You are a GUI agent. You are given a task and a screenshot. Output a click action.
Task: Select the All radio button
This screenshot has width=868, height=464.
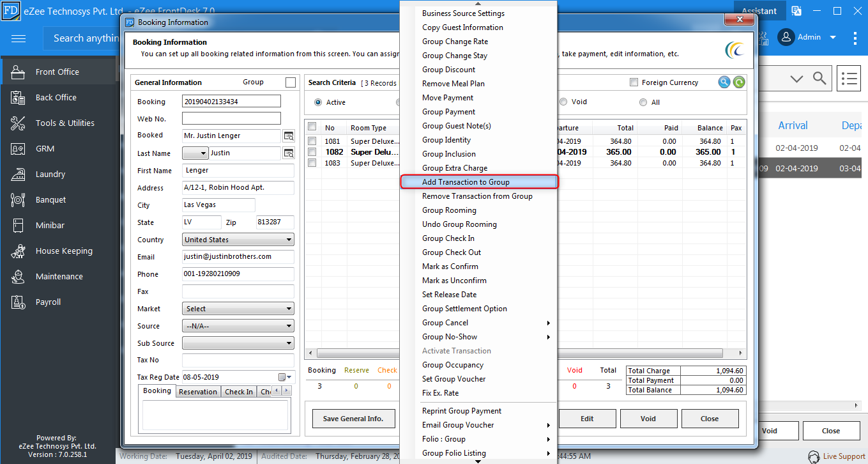coord(643,102)
